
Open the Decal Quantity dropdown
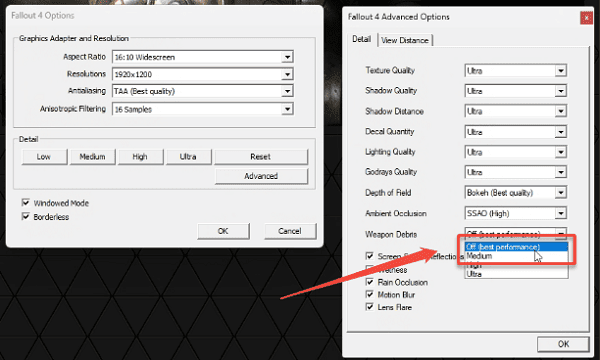pos(515,132)
